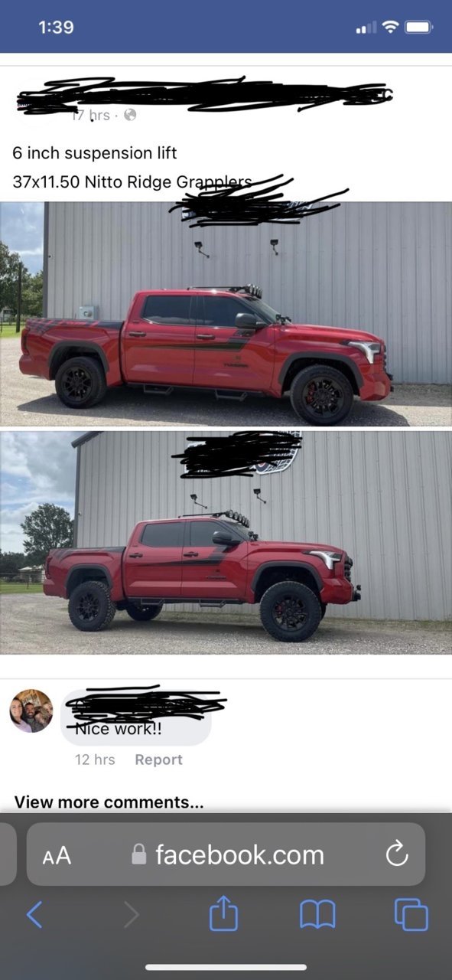Tap the 6 inch suspension lift text
This screenshot has width=452, height=980.
click(x=95, y=153)
